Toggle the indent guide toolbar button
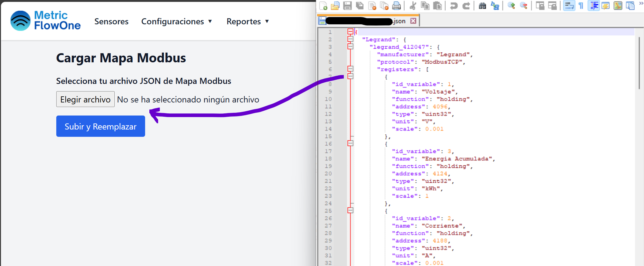Image resolution: width=644 pixels, height=266 pixels. (x=594, y=6)
